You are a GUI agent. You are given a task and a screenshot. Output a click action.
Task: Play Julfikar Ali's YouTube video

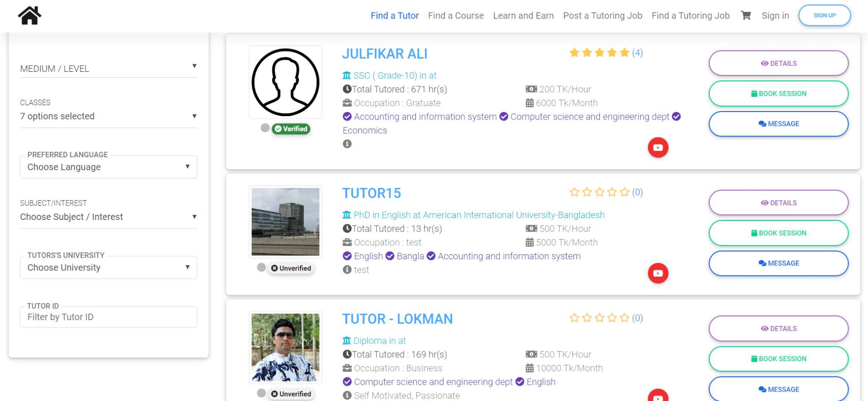[x=658, y=148]
